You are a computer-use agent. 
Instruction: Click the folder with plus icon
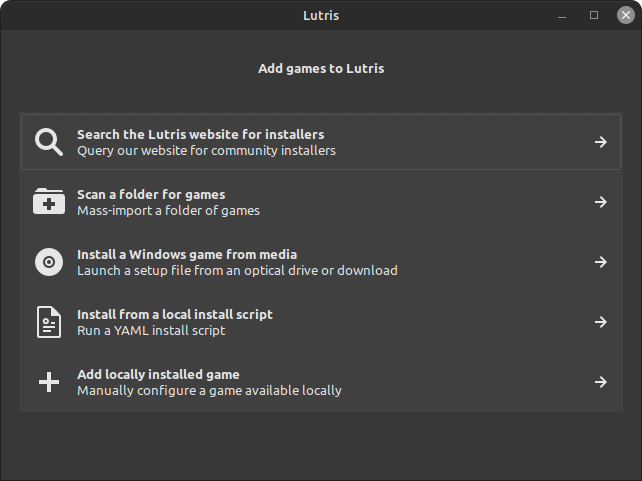[49, 201]
